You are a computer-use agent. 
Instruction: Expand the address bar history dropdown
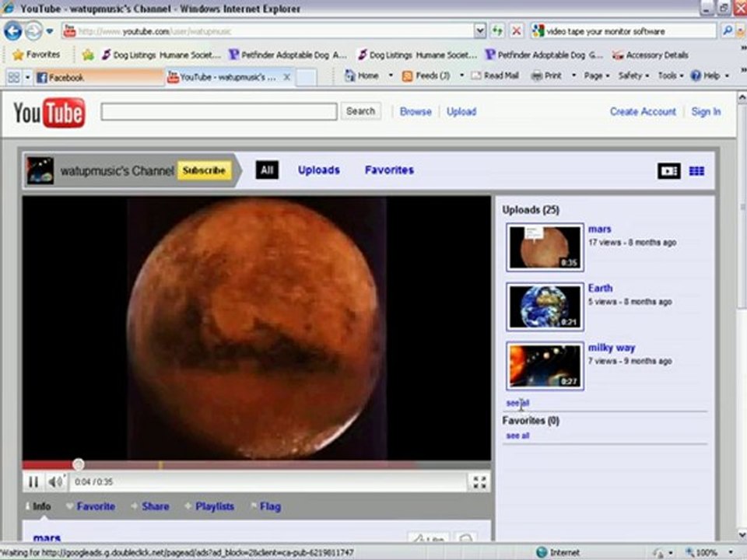(480, 31)
